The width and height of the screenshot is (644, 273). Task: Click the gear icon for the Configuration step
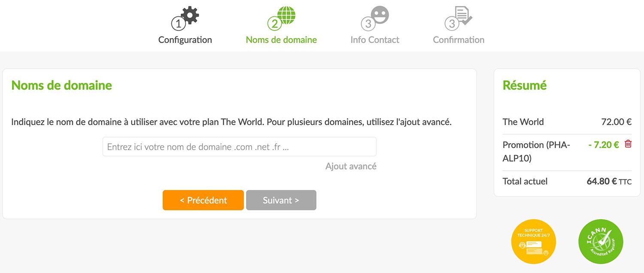click(x=190, y=15)
